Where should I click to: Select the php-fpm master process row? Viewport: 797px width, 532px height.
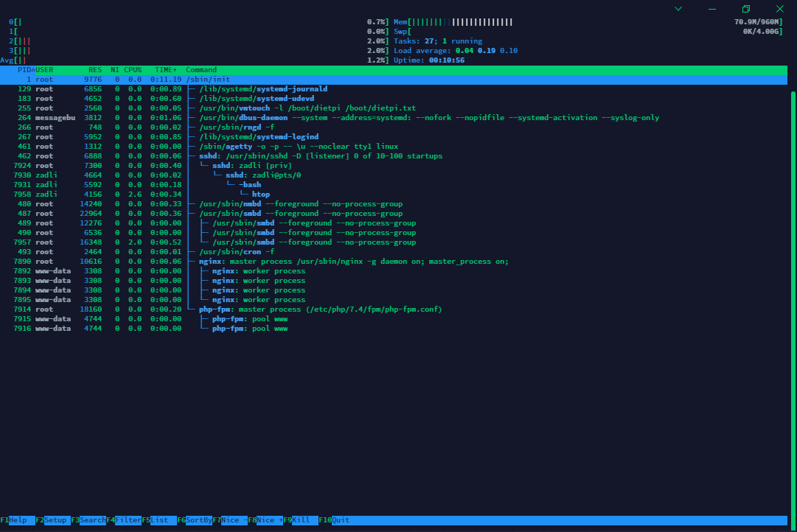point(394,309)
